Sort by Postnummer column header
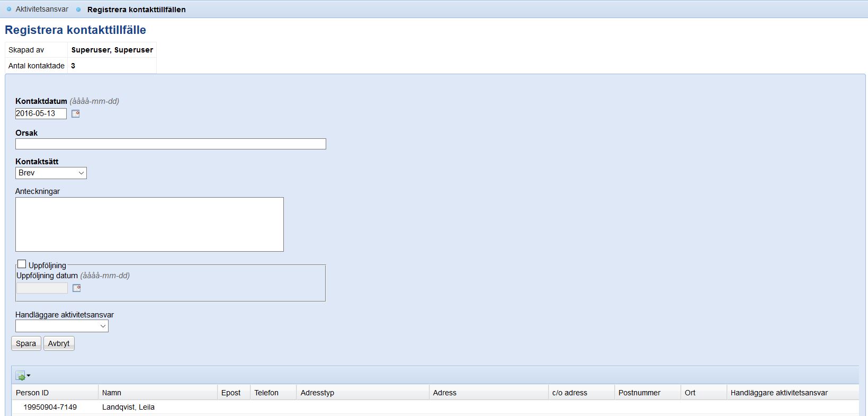Viewport: 868px width, 416px height. click(648, 393)
